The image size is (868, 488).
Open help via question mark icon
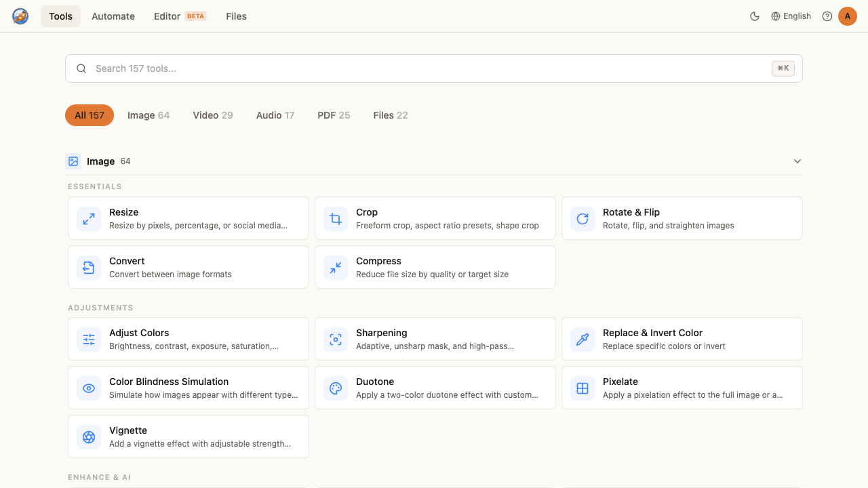tap(827, 16)
